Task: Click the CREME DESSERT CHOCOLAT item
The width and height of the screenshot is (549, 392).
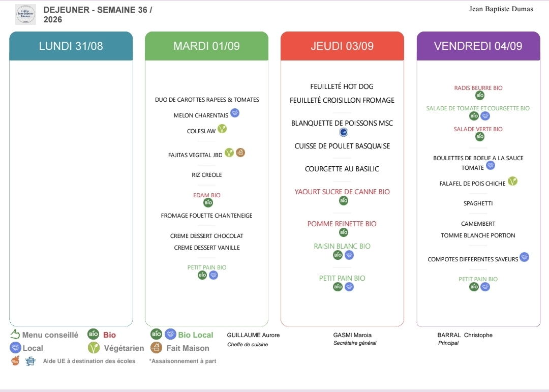Action: 206,236
